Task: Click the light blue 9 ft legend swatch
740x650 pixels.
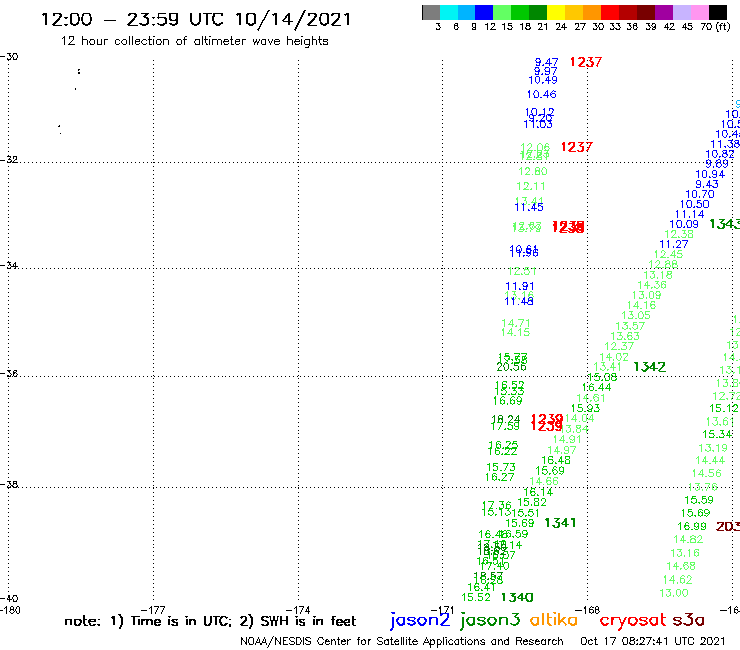Action: 467,12
